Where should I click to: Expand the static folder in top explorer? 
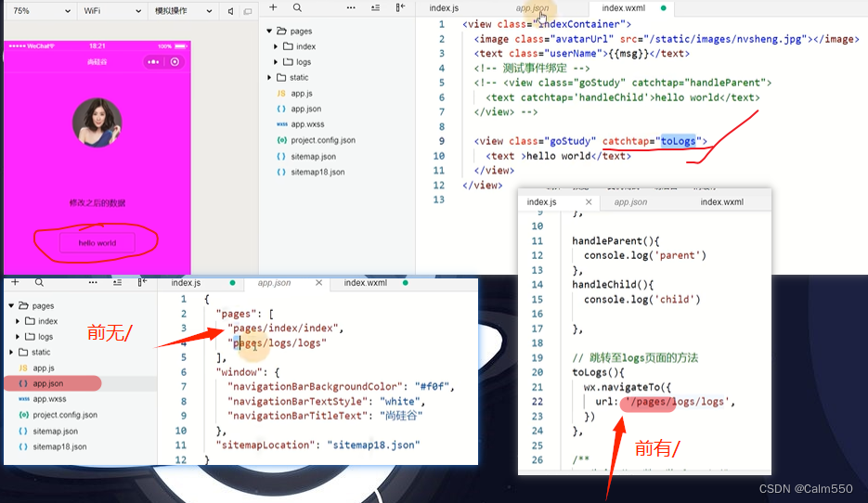(269, 77)
